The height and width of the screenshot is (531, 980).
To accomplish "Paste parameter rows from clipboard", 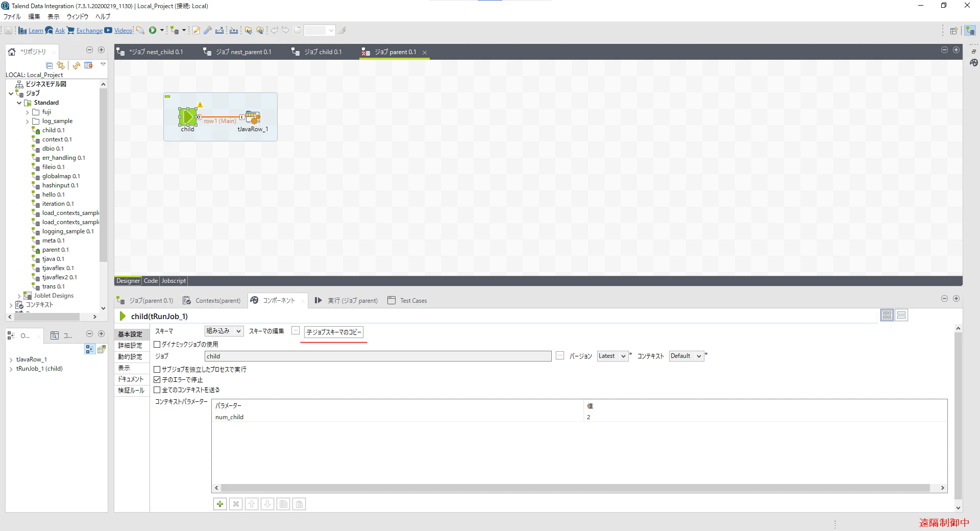I will [x=299, y=504].
